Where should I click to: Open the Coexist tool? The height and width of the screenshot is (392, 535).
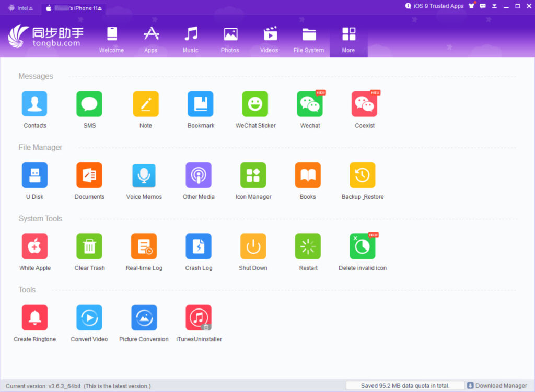point(364,104)
